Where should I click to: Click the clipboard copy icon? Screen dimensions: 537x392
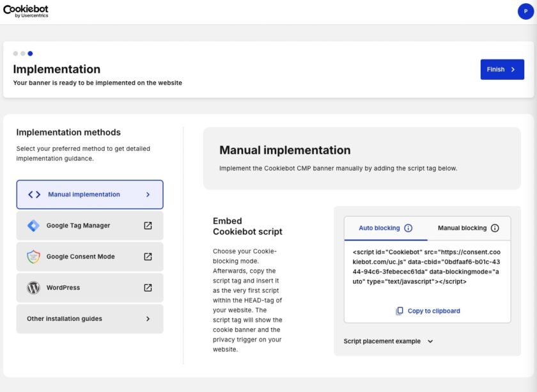[400, 311]
